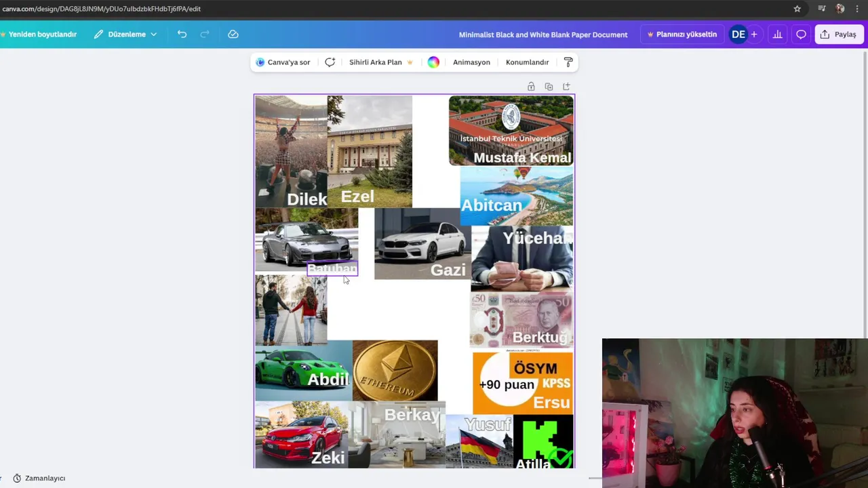Screen dimensions: 868x488
Task: Select the Ethereum coin image
Action: pyautogui.click(x=395, y=370)
